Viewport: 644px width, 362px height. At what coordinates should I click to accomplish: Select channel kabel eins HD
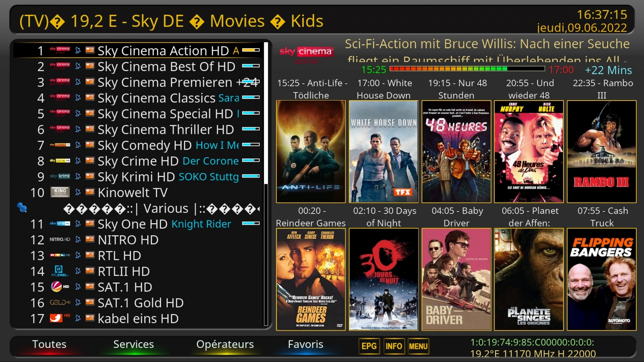pos(139,318)
